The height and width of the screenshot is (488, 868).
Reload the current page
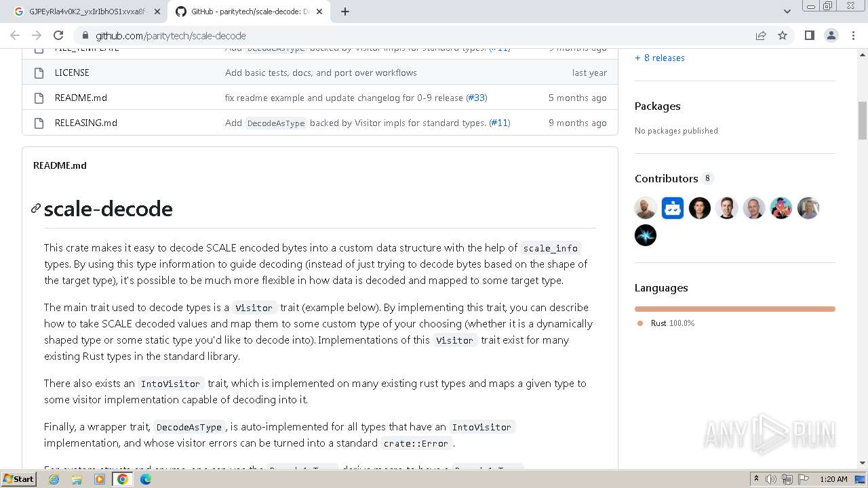click(x=58, y=35)
